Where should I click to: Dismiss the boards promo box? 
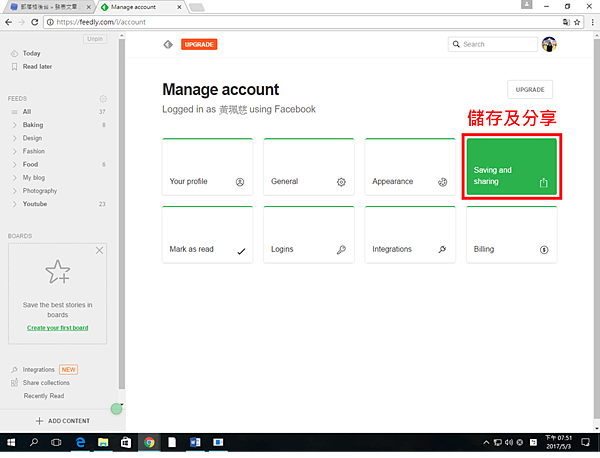tap(99, 250)
